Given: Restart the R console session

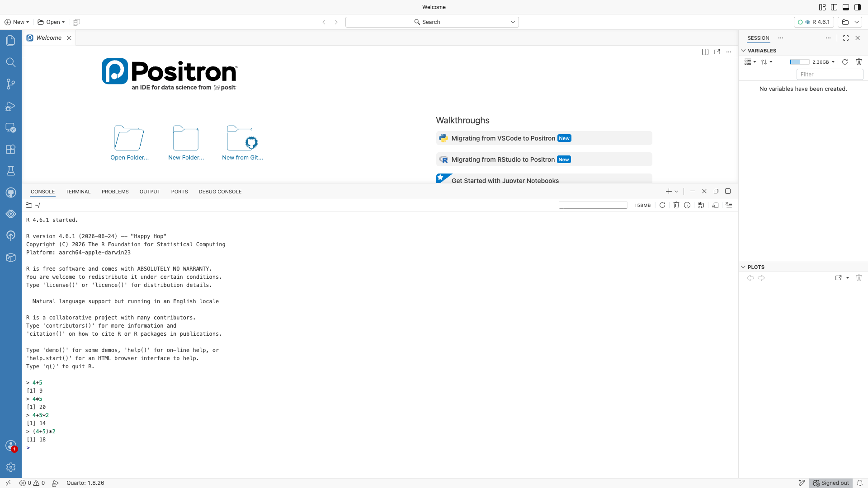Looking at the screenshot, I should (x=662, y=205).
